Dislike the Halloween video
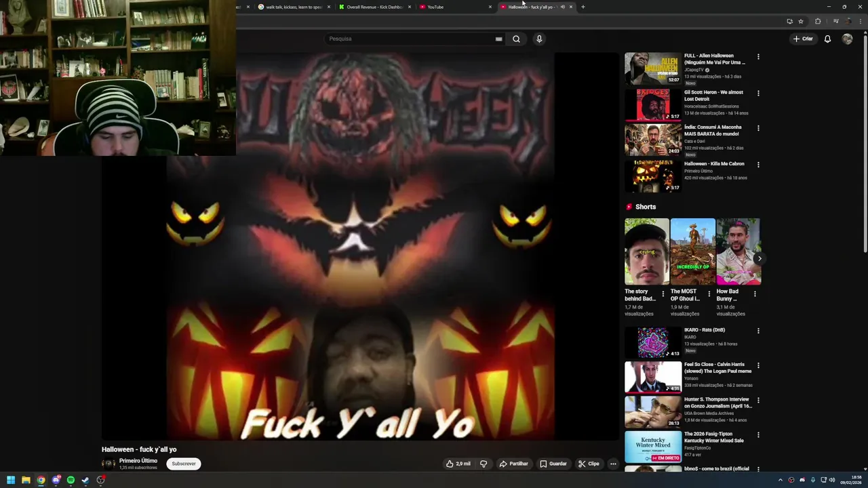 coord(484,464)
